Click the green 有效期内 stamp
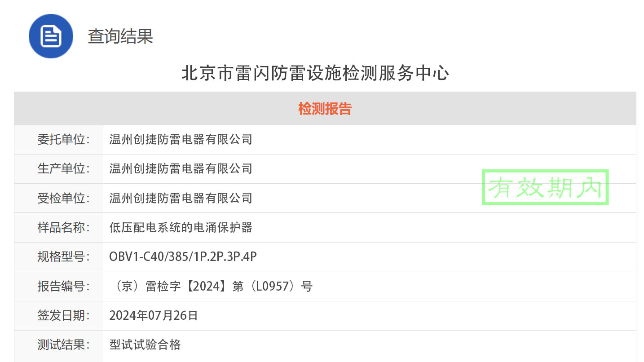 point(545,187)
